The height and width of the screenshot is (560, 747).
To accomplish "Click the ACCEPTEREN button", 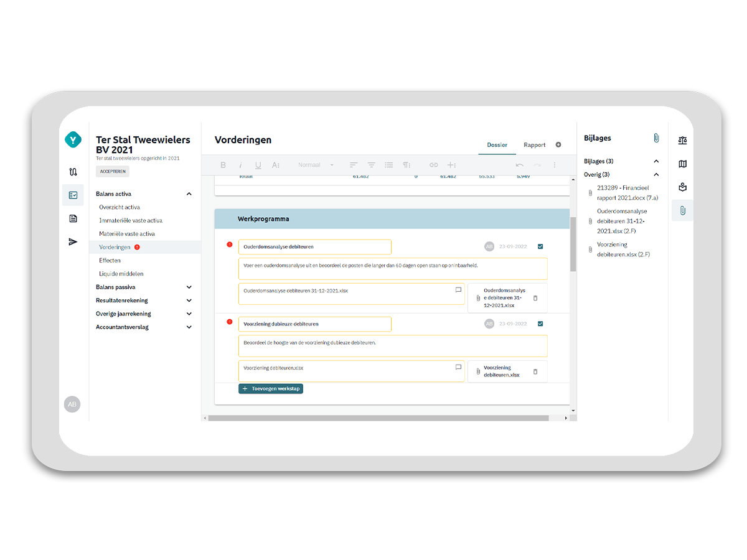I will click(x=113, y=171).
